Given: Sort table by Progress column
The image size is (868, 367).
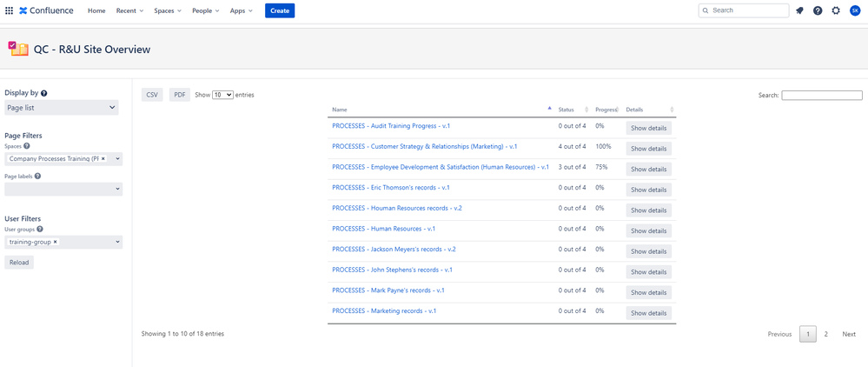Looking at the screenshot, I should click(618, 110).
